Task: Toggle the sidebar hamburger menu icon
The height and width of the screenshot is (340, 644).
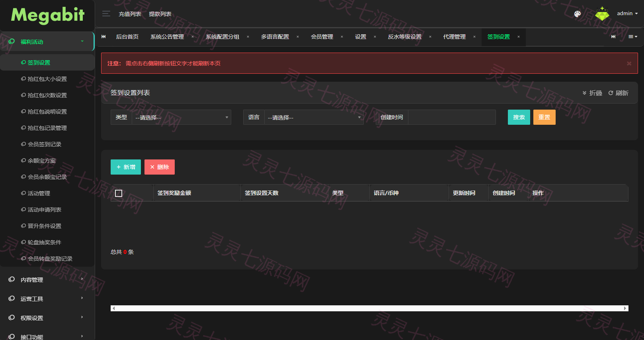Action: [x=106, y=14]
